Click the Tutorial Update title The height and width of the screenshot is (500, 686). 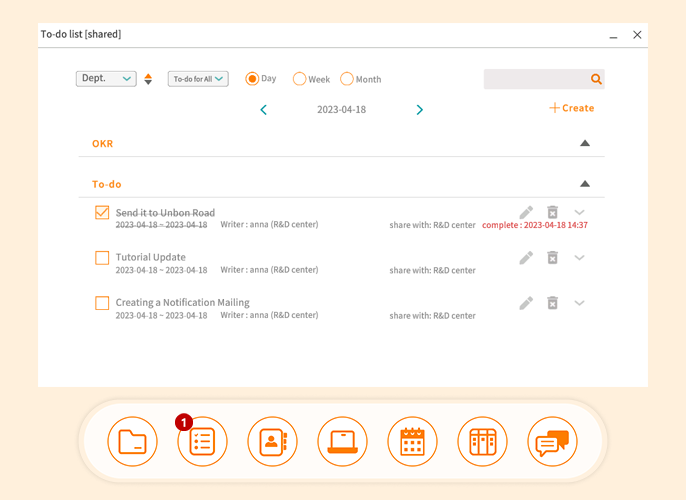coord(150,257)
